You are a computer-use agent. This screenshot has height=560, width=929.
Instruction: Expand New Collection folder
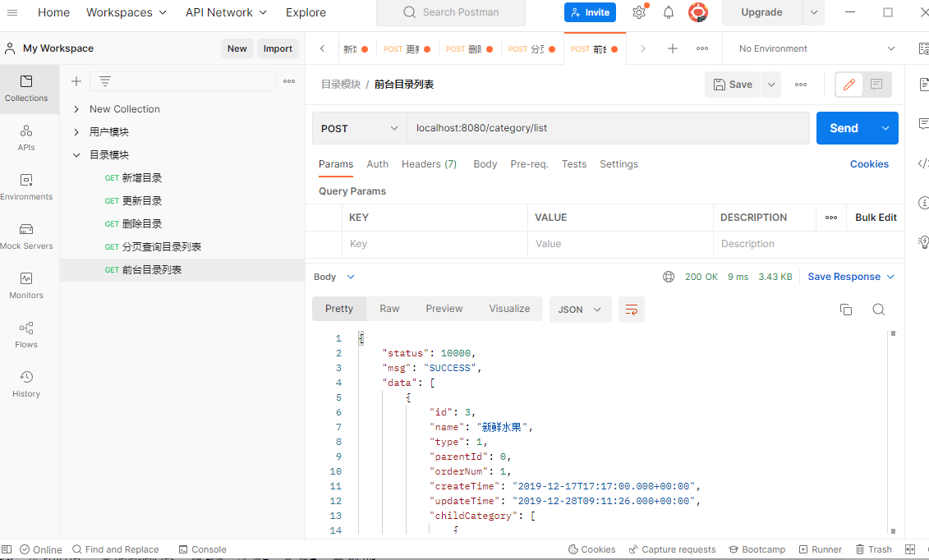coord(76,109)
